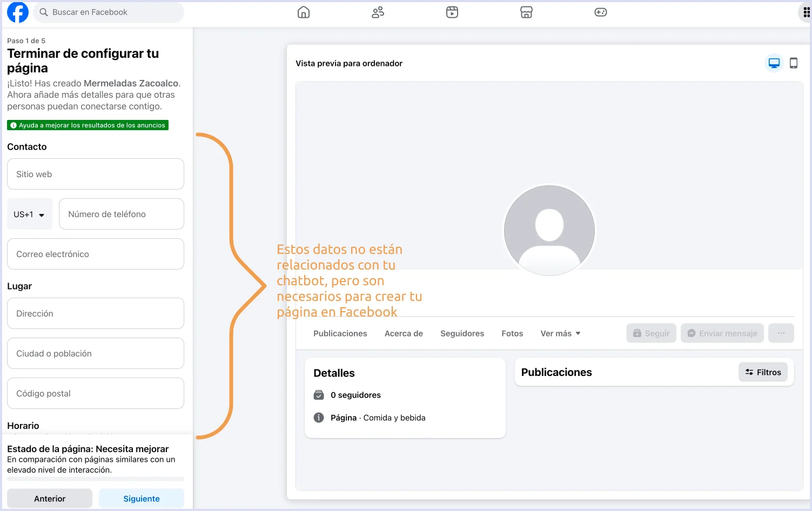
Task: Click the Sitio web field
Action: click(x=96, y=174)
